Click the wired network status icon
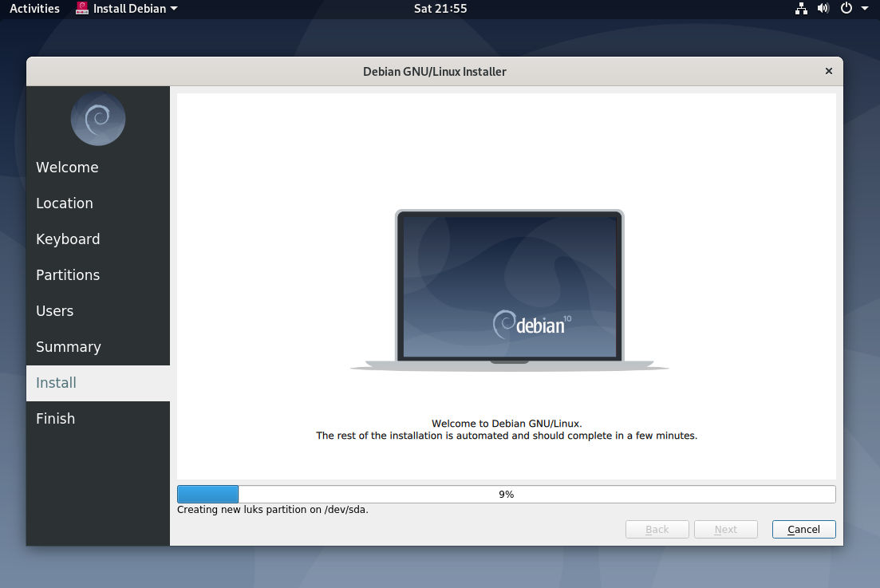Viewport: 880px width, 588px height. [x=801, y=9]
